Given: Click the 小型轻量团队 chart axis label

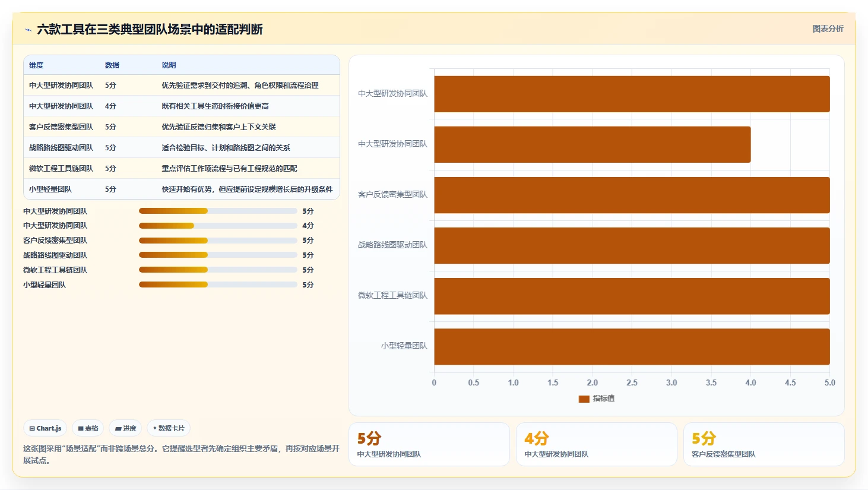Looking at the screenshot, I should [404, 346].
